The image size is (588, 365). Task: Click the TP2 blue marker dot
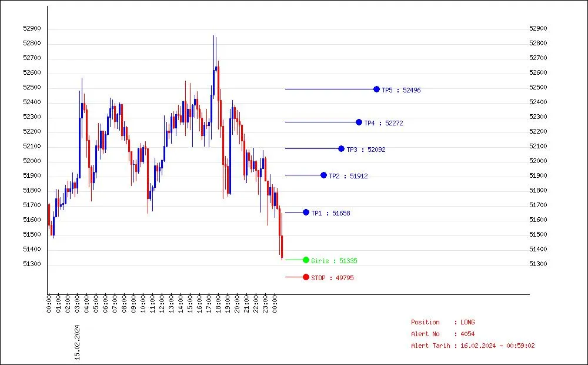point(323,175)
